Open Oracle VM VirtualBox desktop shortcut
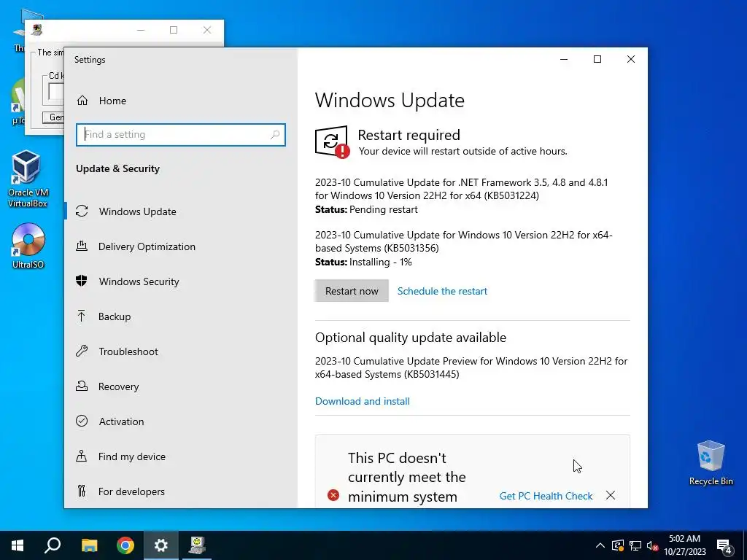The height and width of the screenshot is (560, 747). click(28, 179)
